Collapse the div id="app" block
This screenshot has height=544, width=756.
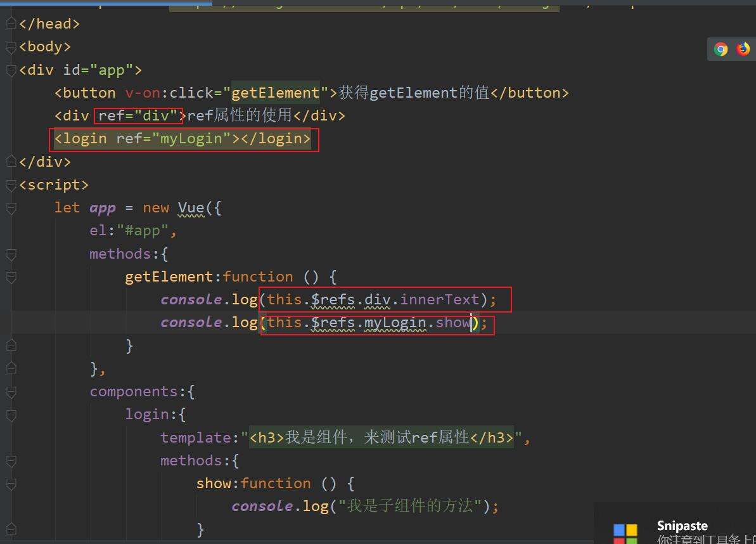(11, 70)
